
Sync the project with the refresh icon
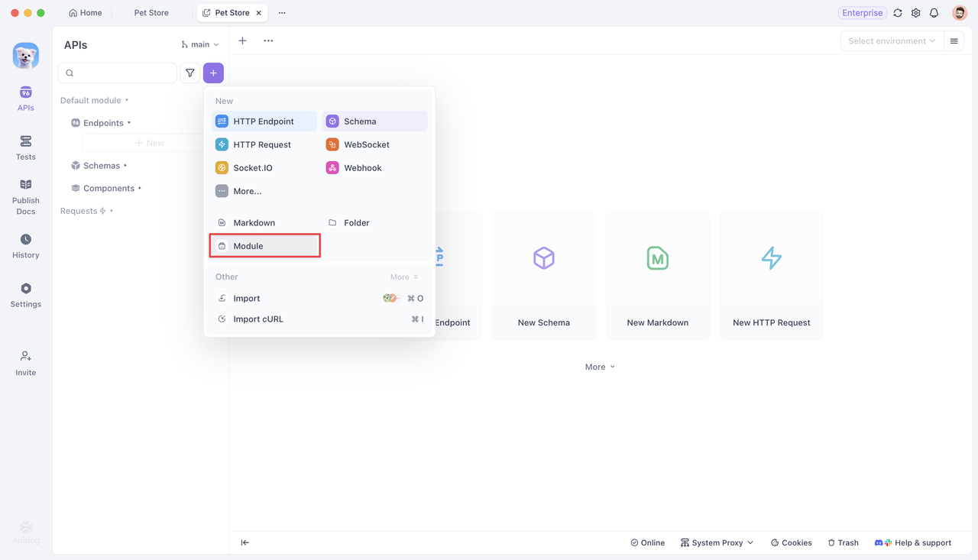click(x=897, y=13)
